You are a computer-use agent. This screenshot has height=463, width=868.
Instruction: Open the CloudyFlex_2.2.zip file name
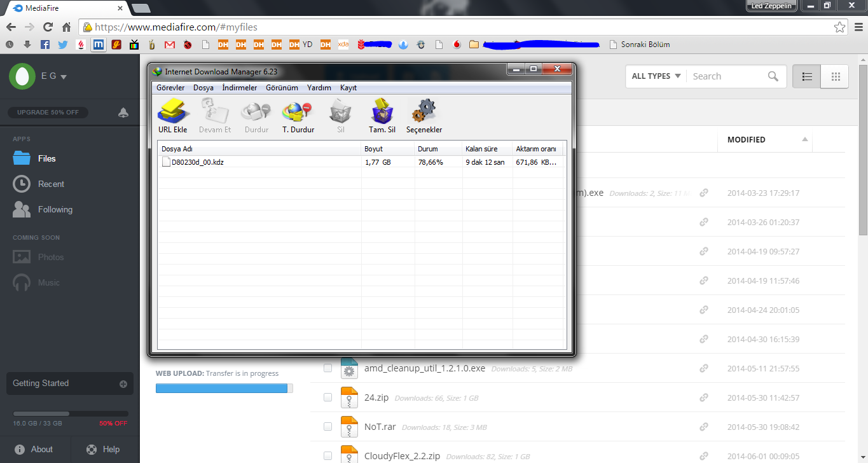pos(403,456)
